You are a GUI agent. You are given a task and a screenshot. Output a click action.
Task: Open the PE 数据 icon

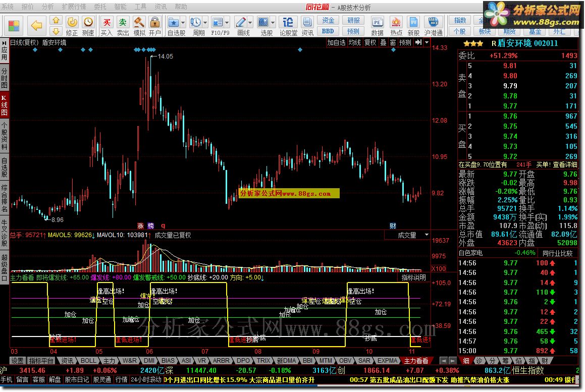coord(377,22)
